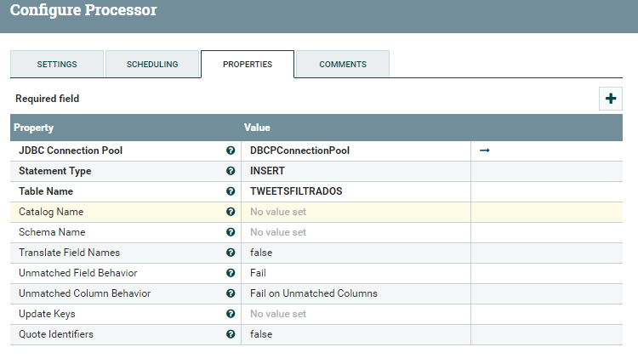Screen dimensions: 638x364
Task: Click the help icon beside Schema Name
Action: (x=231, y=232)
